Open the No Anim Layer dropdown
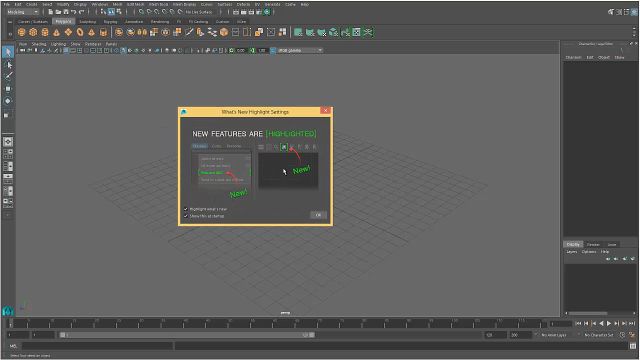This screenshot has width=640, height=360. click(x=553, y=335)
